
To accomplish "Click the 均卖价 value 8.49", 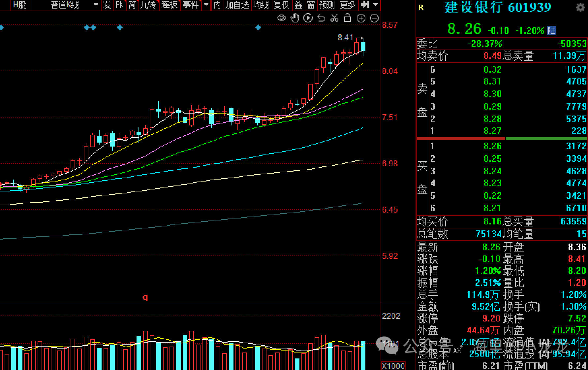I will 492,55.
